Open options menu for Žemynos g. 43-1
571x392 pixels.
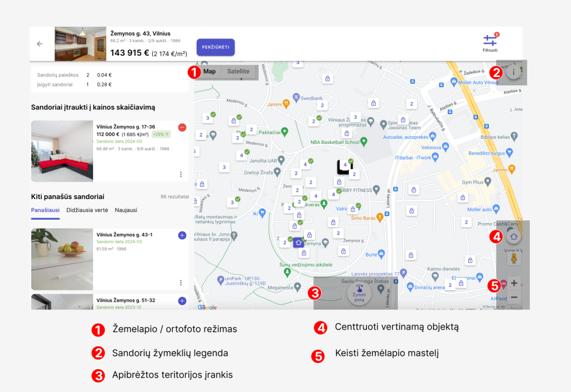pos(181,283)
